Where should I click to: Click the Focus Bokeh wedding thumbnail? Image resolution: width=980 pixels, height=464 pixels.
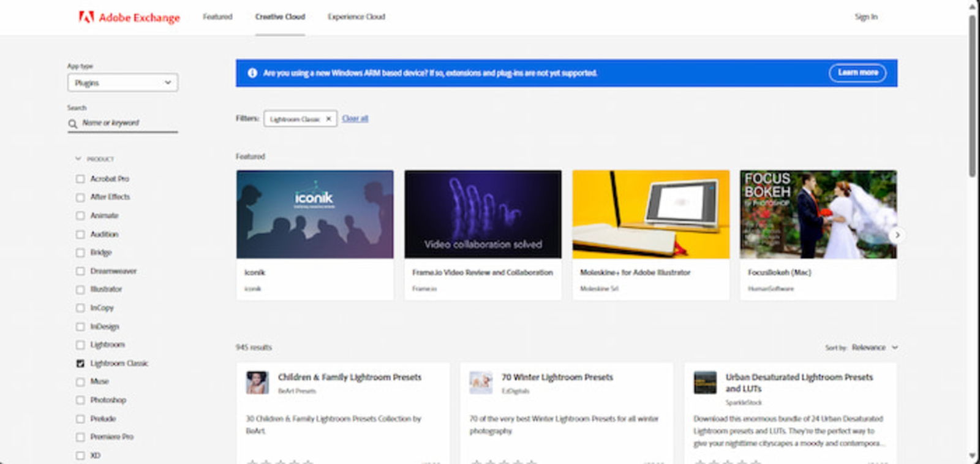(x=818, y=214)
